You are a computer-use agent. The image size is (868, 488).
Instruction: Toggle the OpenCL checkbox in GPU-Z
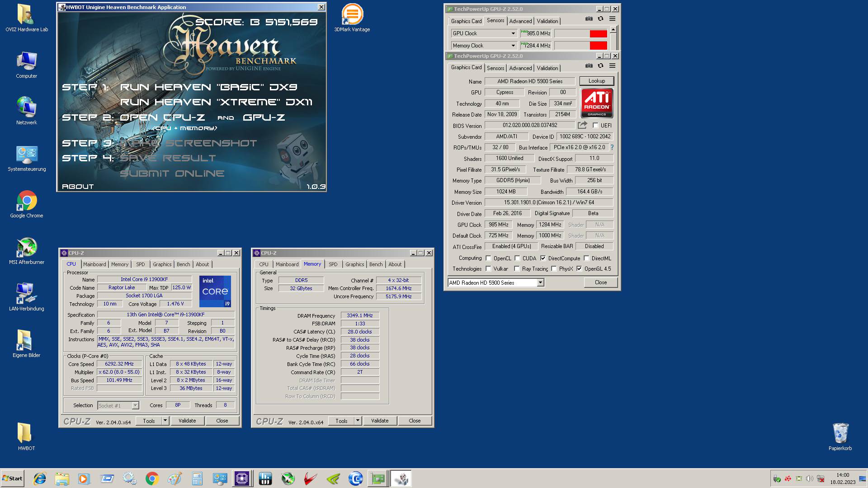point(488,258)
